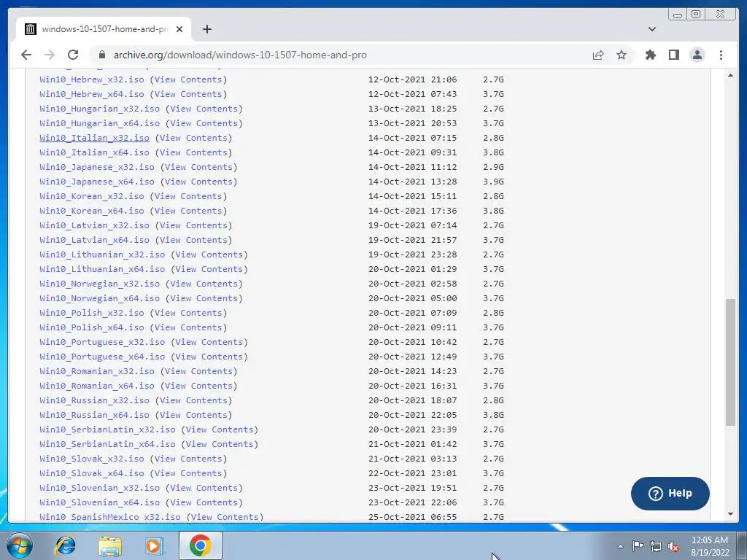Show hidden tray icons arrow
Screen dimensions: 747x560
tap(620, 546)
